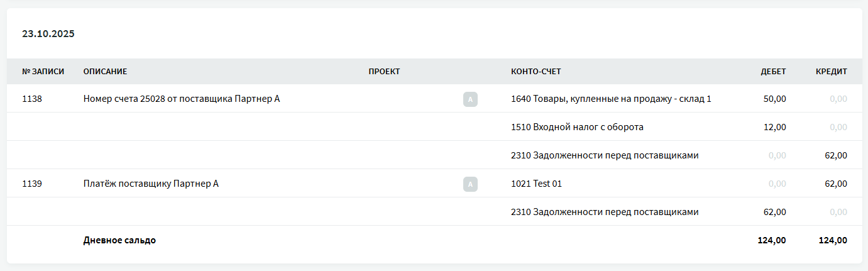This screenshot has width=868, height=271.
Task: Open journal entry number 1138
Action: coord(32,99)
